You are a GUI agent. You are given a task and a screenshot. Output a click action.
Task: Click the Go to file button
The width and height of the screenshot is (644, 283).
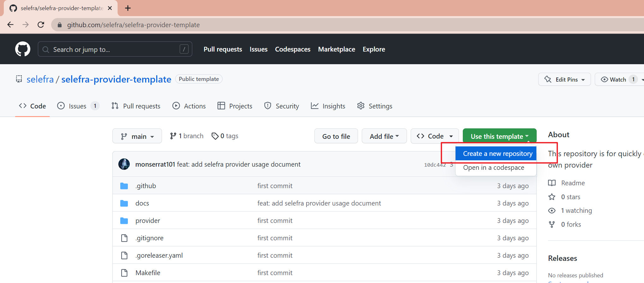(336, 136)
